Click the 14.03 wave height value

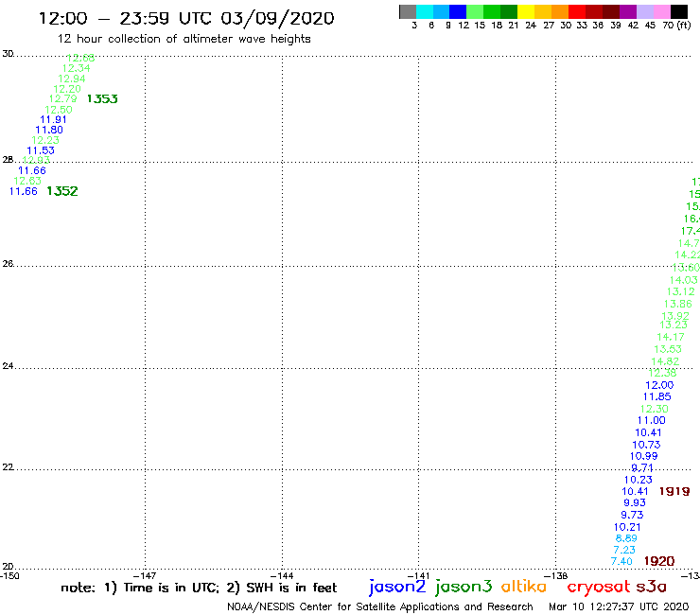[684, 280]
